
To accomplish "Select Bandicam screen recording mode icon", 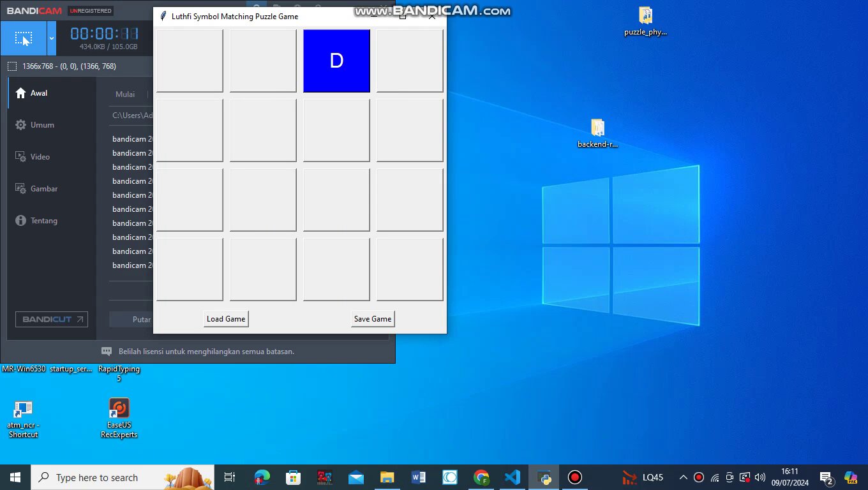I will (23, 39).
